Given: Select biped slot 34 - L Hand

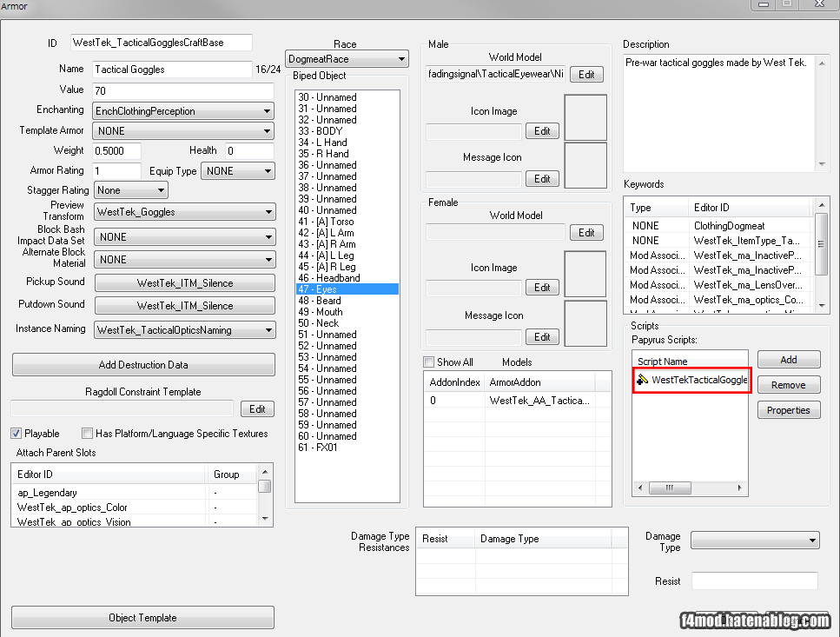Looking at the screenshot, I should point(347,143).
